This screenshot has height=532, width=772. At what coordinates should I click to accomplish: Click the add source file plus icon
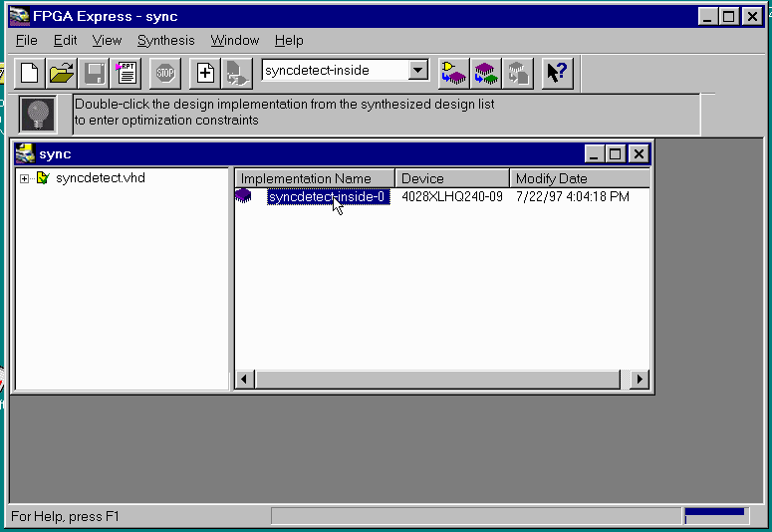pos(205,73)
